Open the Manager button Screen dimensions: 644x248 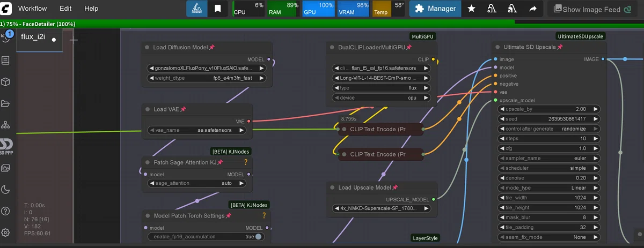pos(435,9)
